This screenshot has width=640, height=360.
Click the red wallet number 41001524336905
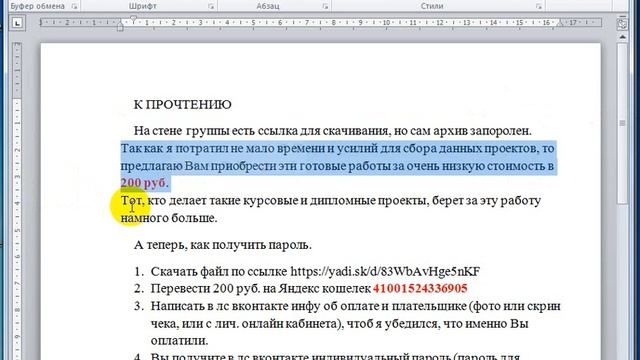coord(420,289)
